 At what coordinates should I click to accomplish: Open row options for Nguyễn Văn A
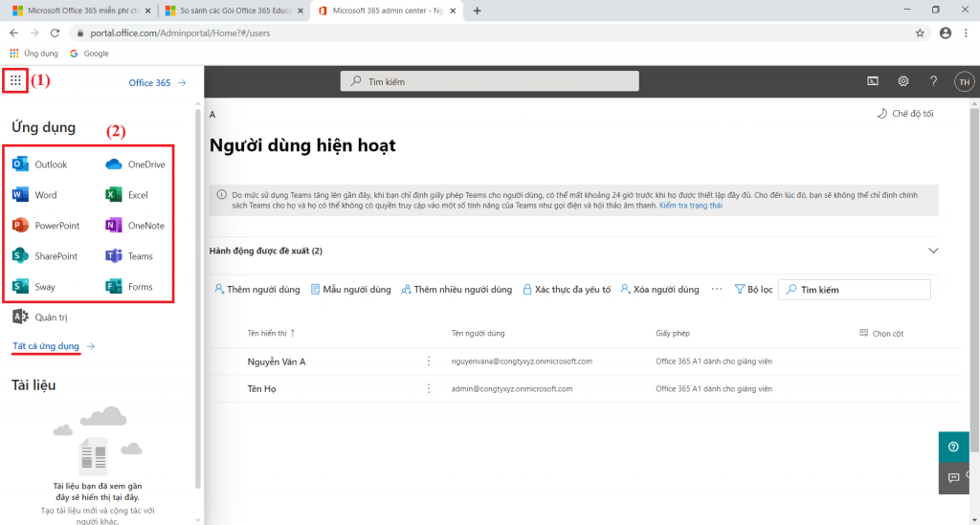pyautogui.click(x=429, y=361)
